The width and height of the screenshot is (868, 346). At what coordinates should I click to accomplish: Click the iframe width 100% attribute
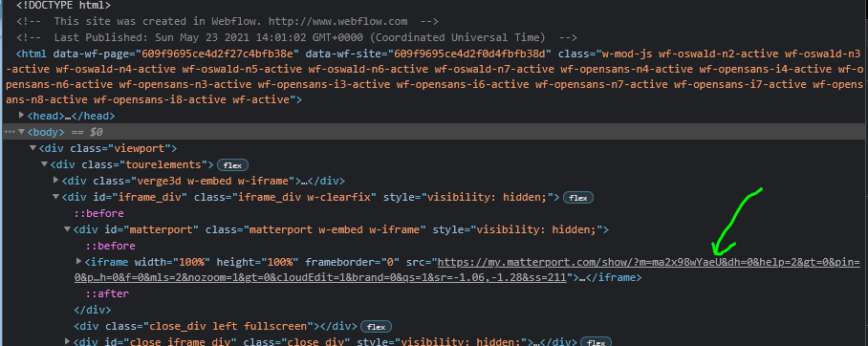[172, 261]
